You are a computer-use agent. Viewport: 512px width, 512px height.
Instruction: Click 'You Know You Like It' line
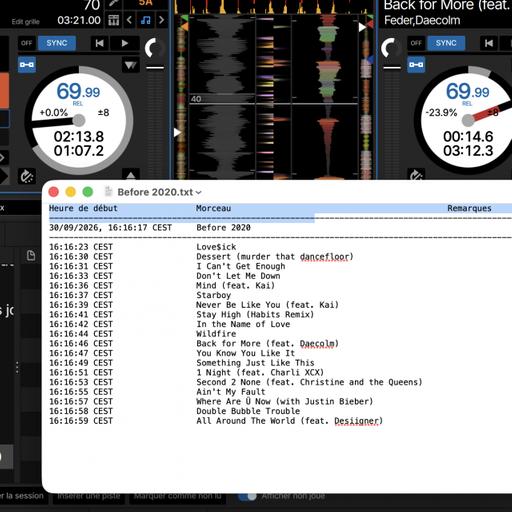click(x=245, y=353)
